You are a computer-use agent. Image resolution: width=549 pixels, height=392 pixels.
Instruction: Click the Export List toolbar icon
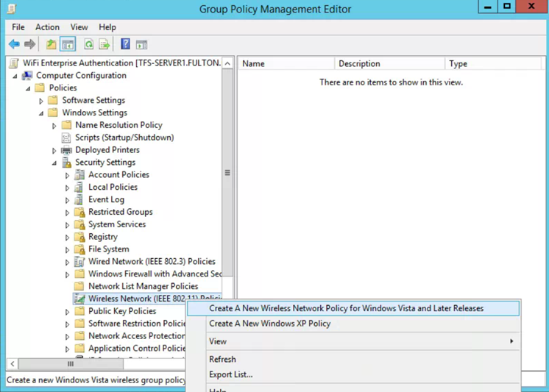tap(105, 45)
